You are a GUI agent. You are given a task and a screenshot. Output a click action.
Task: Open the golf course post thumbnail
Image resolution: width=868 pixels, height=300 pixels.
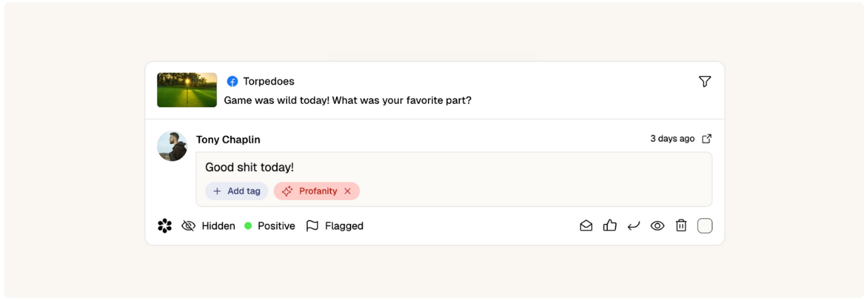coord(187,90)
